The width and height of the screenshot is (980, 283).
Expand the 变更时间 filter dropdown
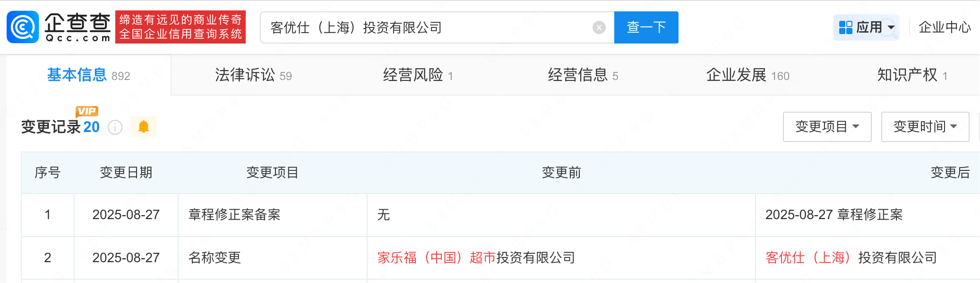pos(925,127)
